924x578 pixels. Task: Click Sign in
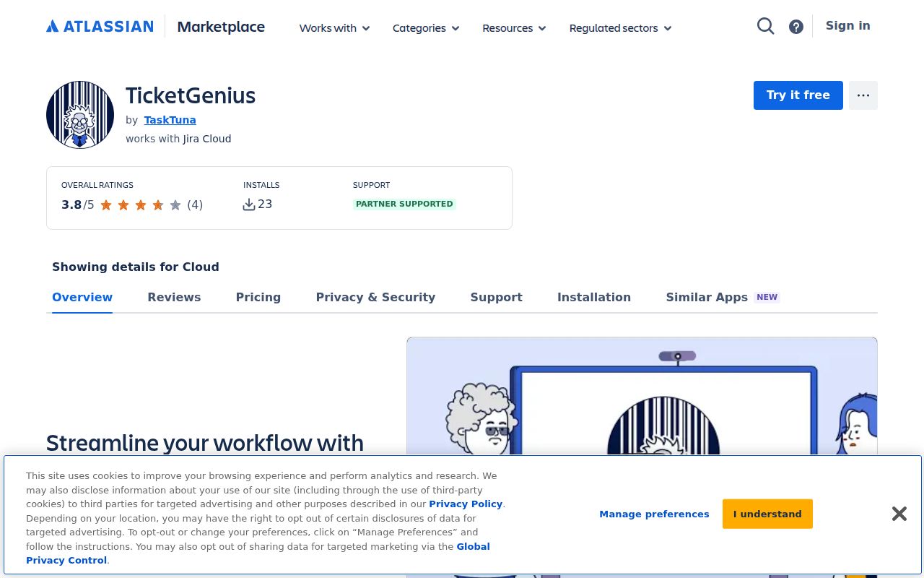[x=847, y=26]
